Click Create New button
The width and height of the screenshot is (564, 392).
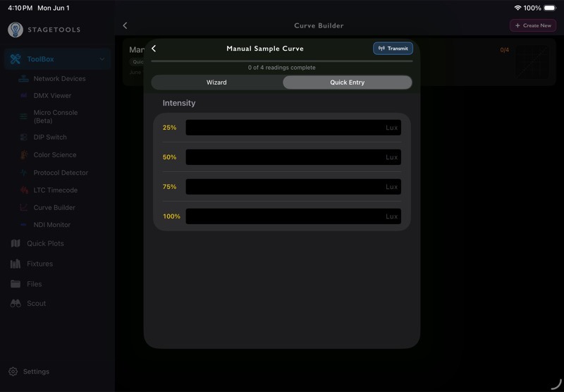533,25
